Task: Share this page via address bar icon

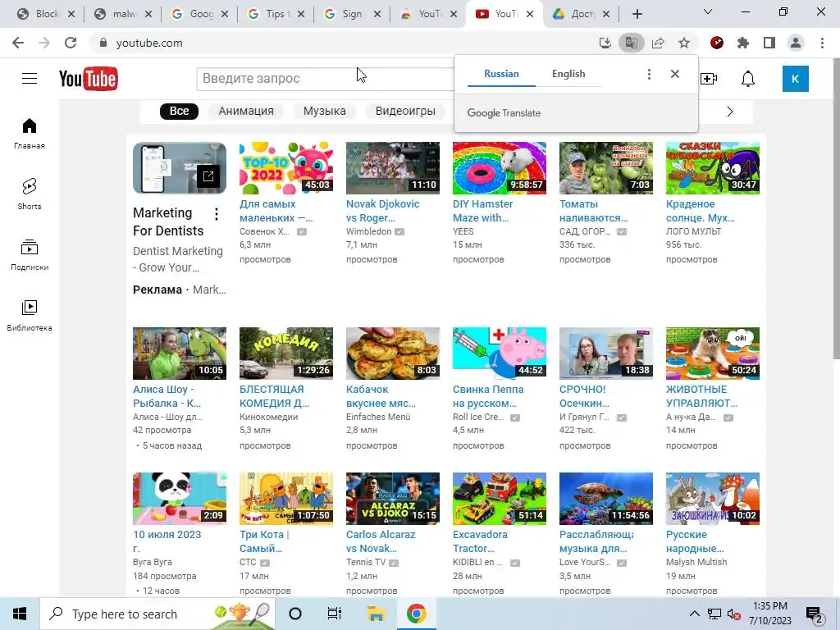Action: tap(658, 43)
